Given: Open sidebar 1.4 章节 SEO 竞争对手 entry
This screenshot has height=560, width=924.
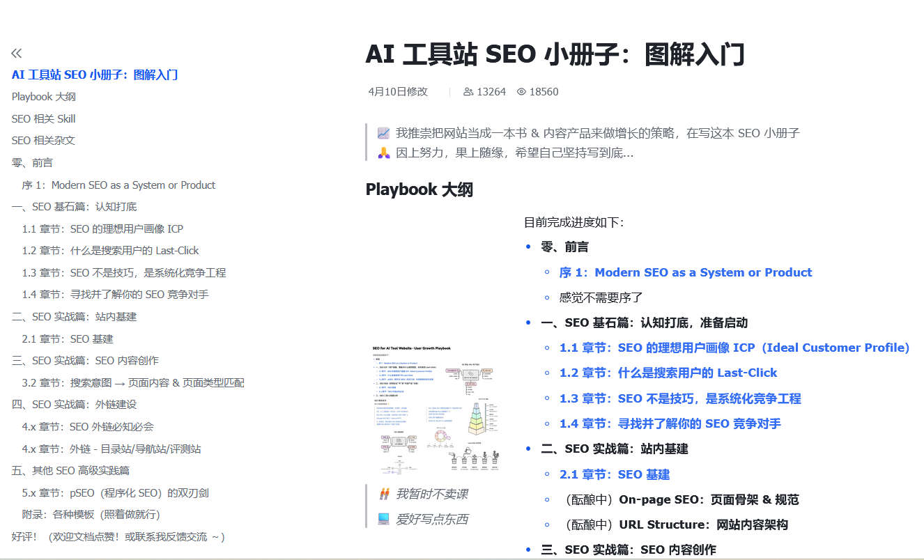Looking at the screenshot, I should pyautogui.click(x=115, y=295).
